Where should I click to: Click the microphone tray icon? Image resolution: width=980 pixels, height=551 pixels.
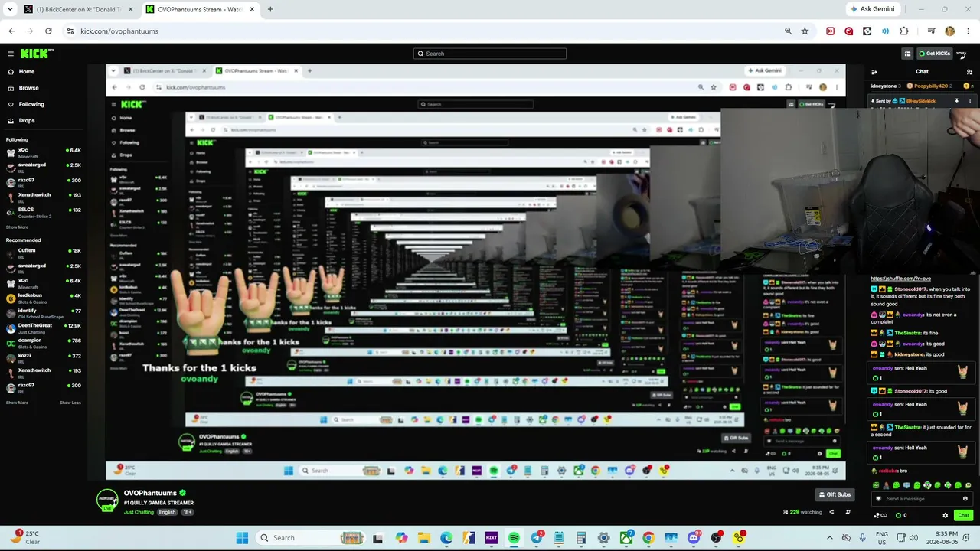coord(863,538)
